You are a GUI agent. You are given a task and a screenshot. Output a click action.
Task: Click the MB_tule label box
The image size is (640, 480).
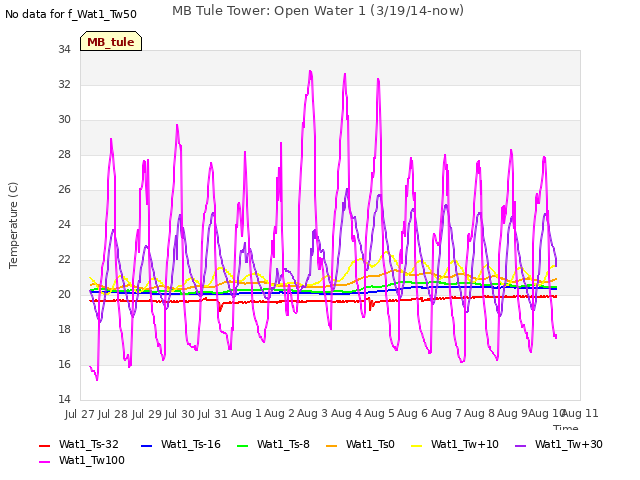click(111, 41)
